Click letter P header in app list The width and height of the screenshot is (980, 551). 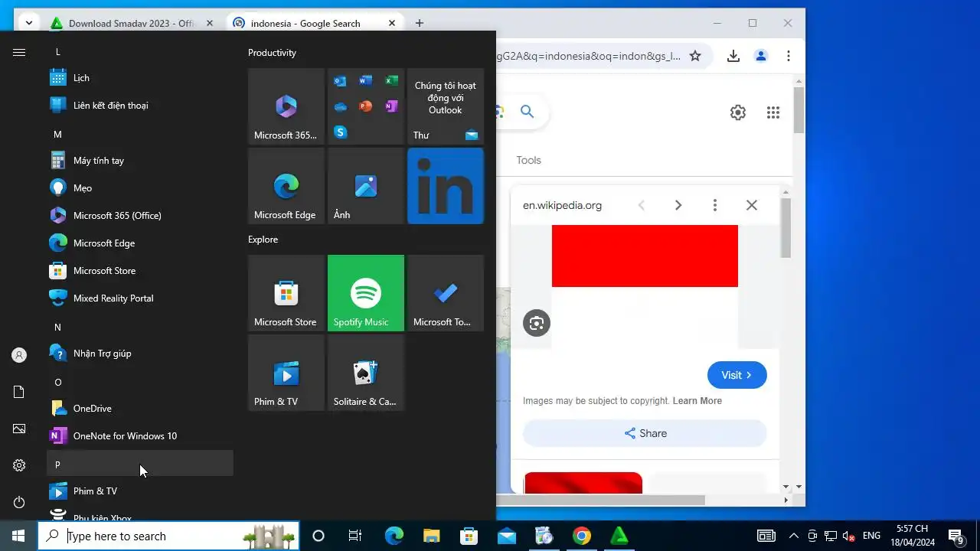pyautogui.click(x=140, y=464)
